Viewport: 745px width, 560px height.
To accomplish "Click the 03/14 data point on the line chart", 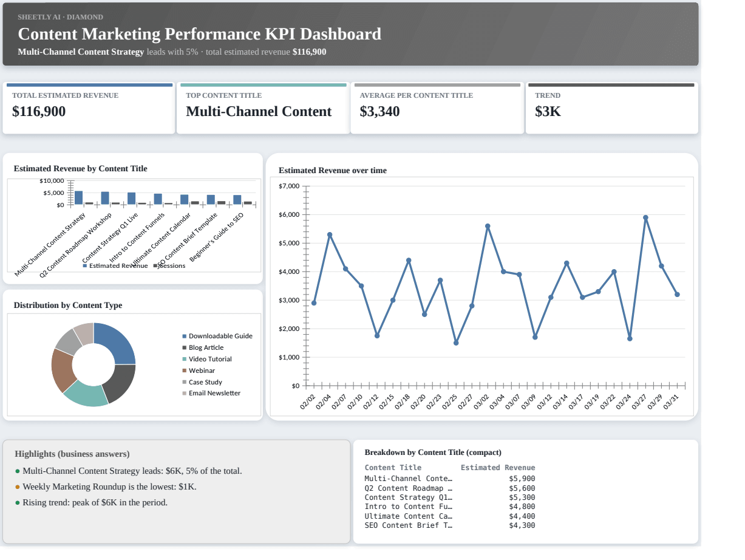I will (566, 263).
